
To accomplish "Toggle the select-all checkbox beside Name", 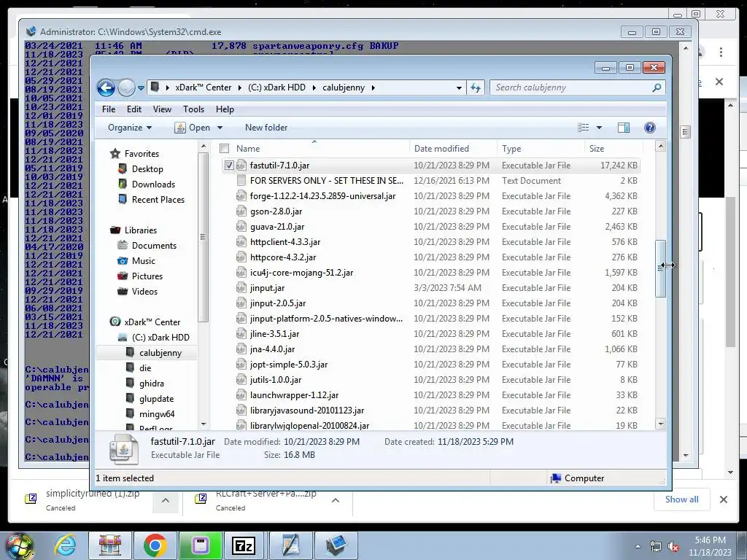I will click(225, 149).
